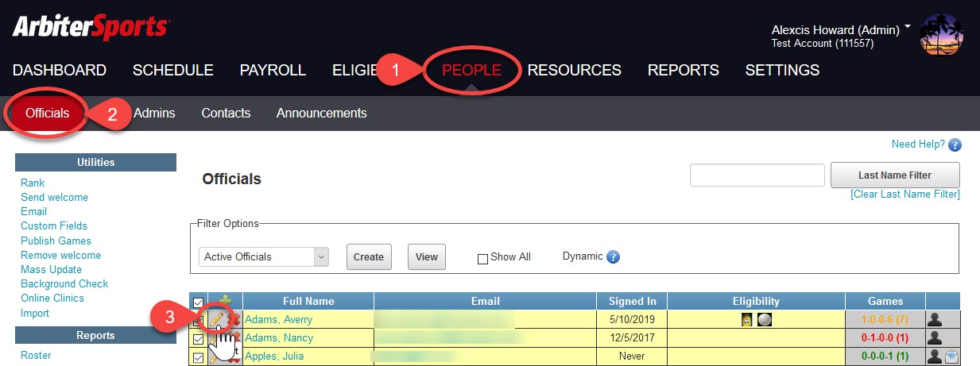Open the Active Officials filter dropdown

264,256
